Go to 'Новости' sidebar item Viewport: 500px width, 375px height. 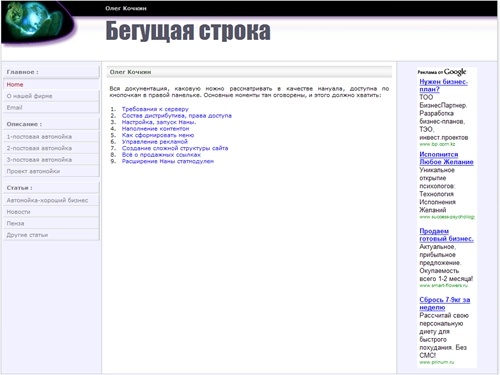51,212
